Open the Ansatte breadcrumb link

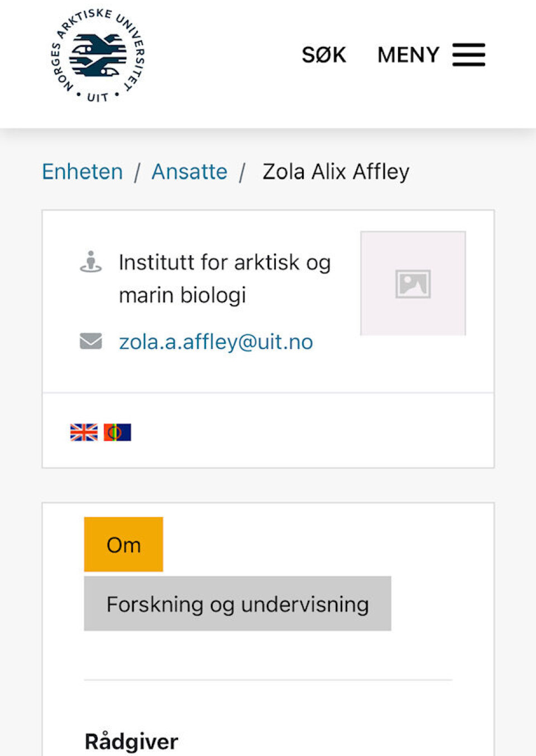click(x=189, y=171)
